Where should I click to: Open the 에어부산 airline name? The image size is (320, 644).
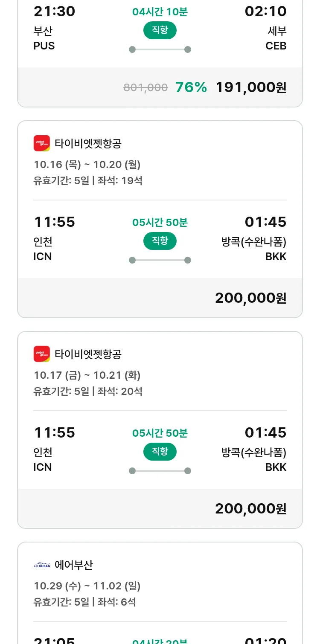(74, 565)
